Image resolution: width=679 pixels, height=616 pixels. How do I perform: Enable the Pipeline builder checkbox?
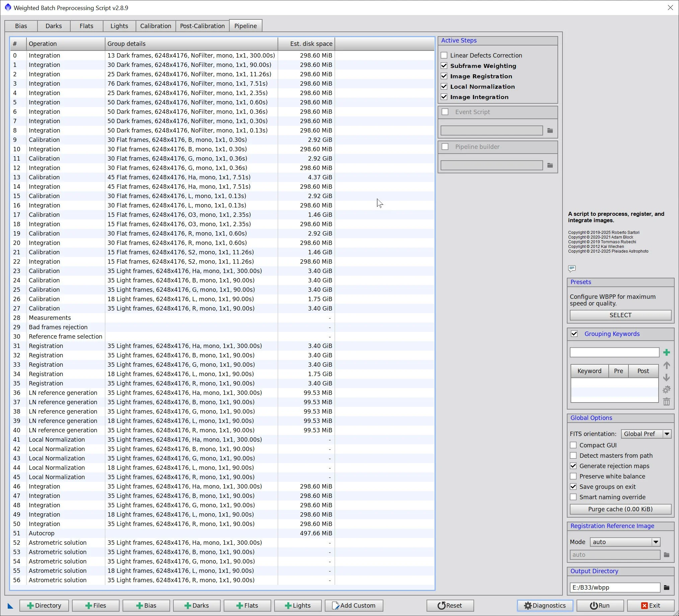(445, 147)
